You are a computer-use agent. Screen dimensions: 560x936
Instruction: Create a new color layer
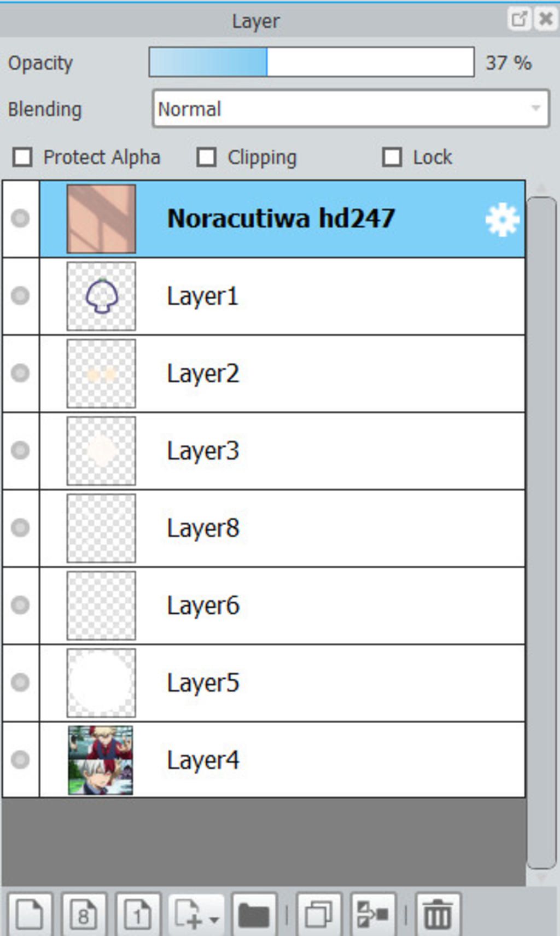[30, 914]
